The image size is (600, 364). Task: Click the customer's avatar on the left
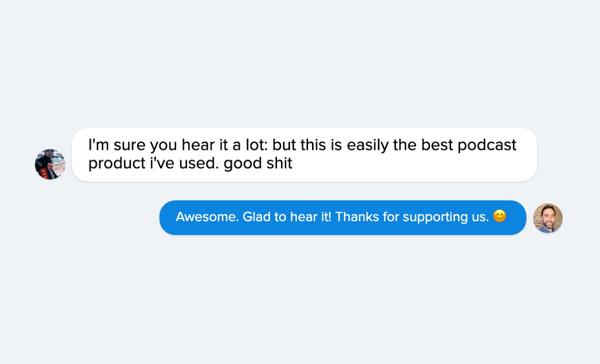pos(50,164)
